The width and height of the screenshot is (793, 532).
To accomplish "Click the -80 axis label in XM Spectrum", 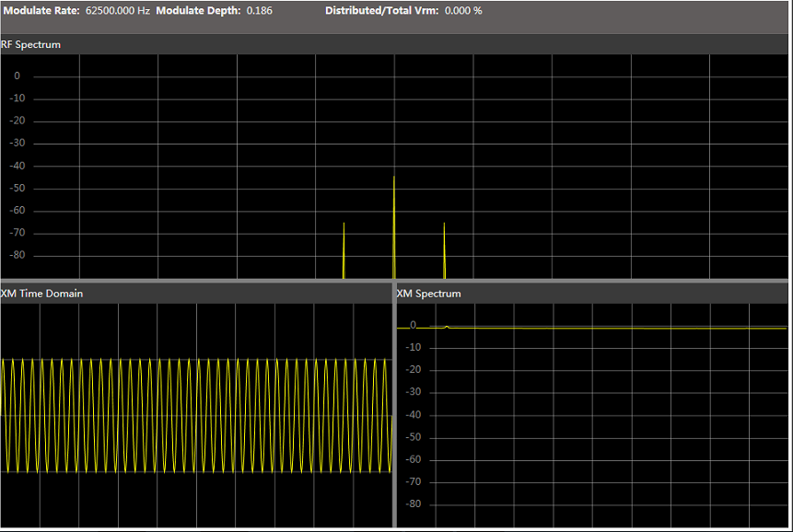I will [x=414, y=503].
